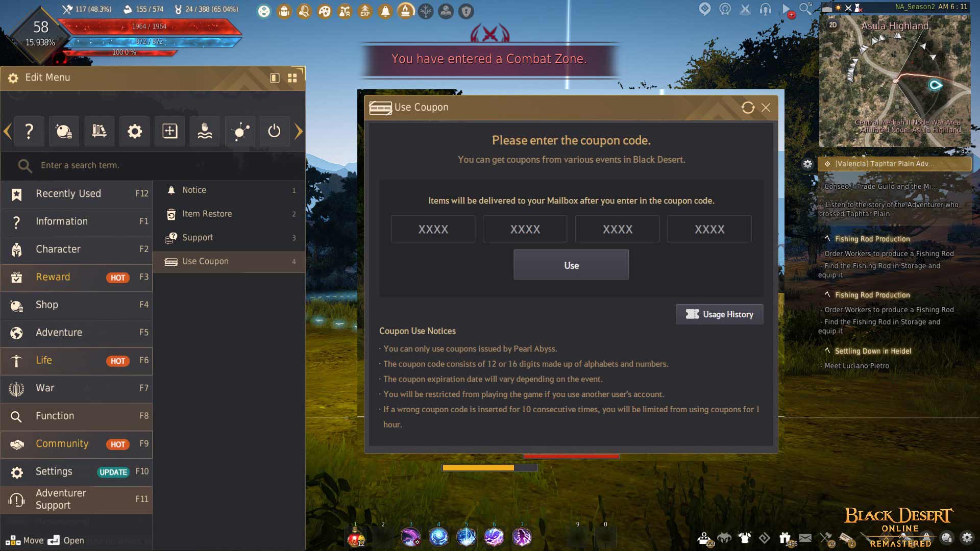Click the hand-over-water shortcut icon

pyautogui.click(x=205, y=131)
